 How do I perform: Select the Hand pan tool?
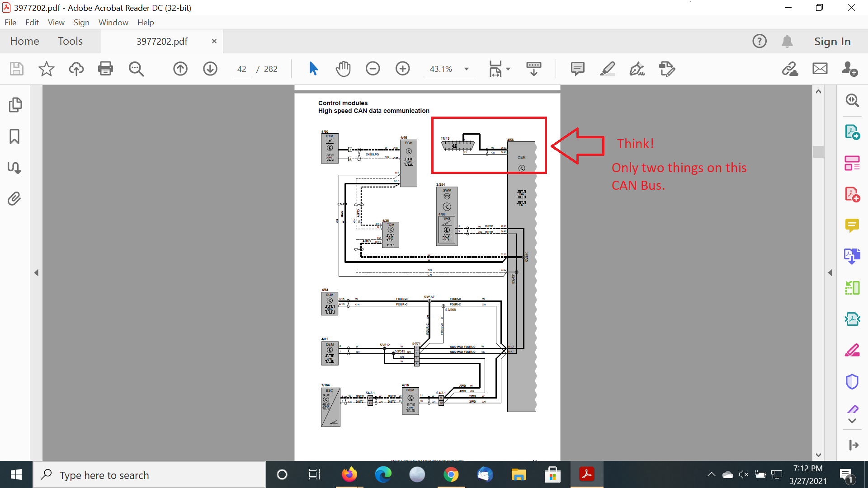343,69
